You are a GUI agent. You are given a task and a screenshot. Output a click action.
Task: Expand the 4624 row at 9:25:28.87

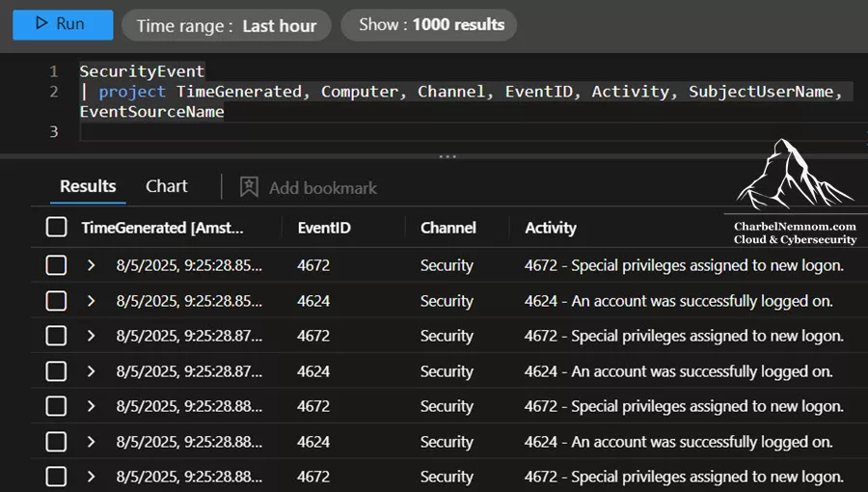pos(92,371)
